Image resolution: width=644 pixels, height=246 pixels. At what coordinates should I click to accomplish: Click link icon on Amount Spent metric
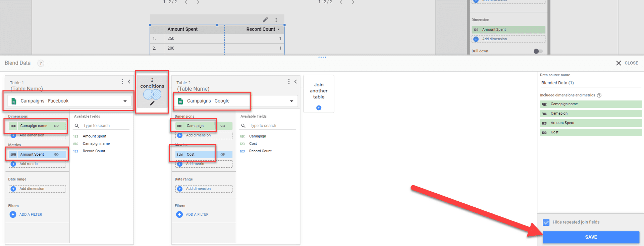[x=56, y=154]
